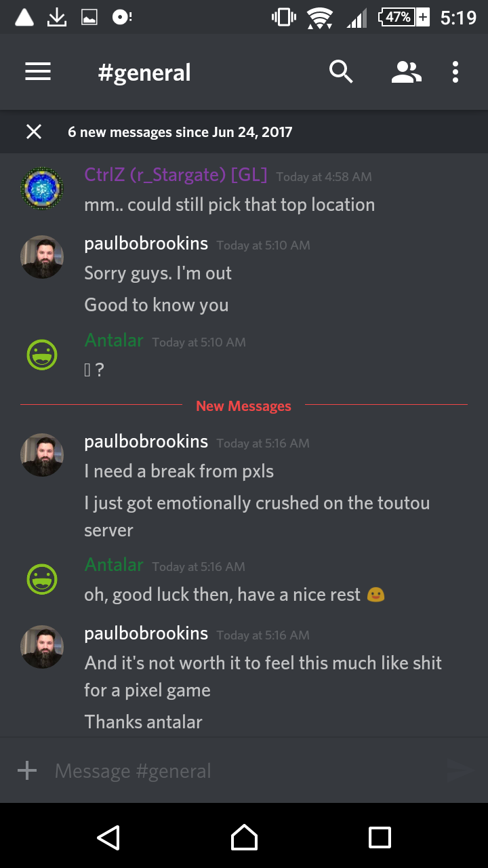Viewport: 488px width, 868px height.
Task: Show the channel members list icon
Action: click(x=407, y=72)
